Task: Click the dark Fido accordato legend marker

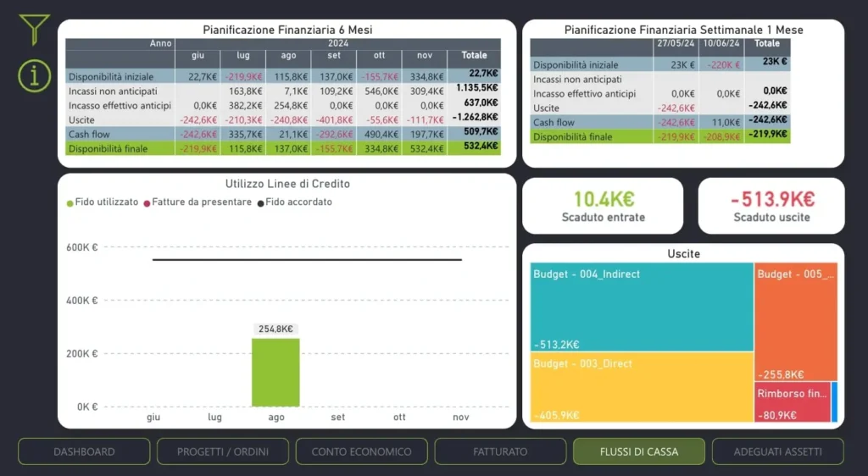Action: coord(260,203)
